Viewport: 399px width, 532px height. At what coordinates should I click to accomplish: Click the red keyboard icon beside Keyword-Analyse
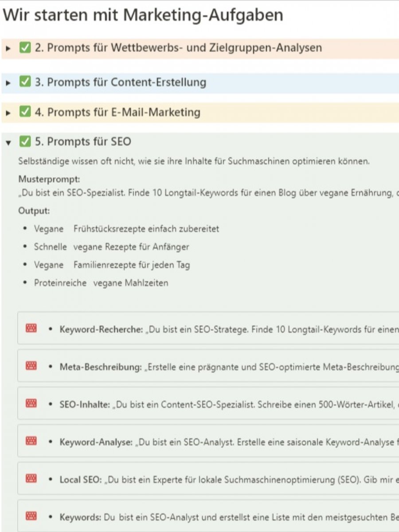pos(31,441)
